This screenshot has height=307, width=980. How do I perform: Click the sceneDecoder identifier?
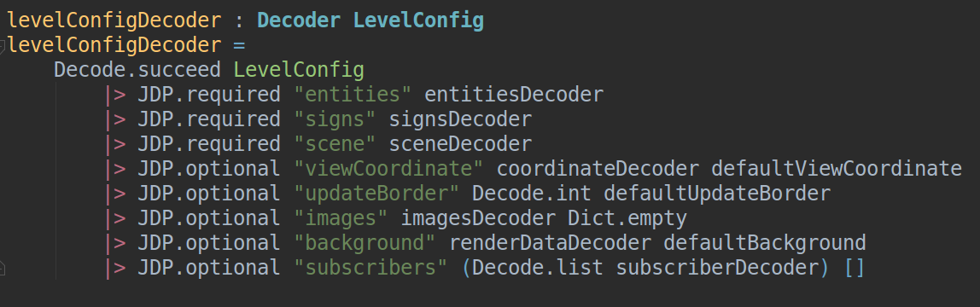461,144
